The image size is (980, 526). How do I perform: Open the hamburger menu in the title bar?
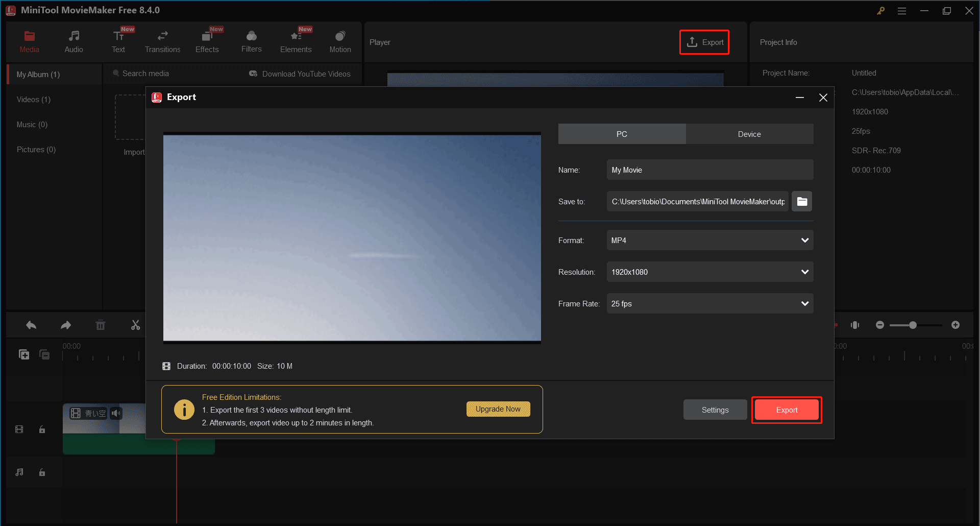coord(902,10)
